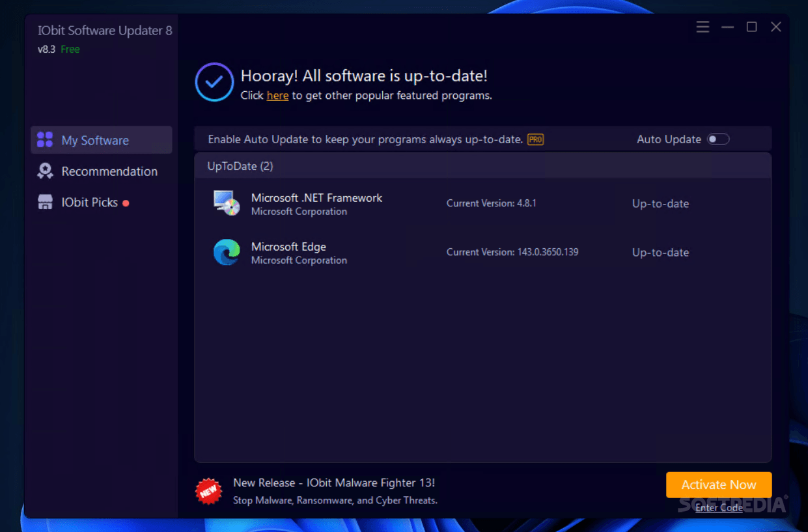
Task: Open the hamburger options menu
Action: click(x=703, y=27)
